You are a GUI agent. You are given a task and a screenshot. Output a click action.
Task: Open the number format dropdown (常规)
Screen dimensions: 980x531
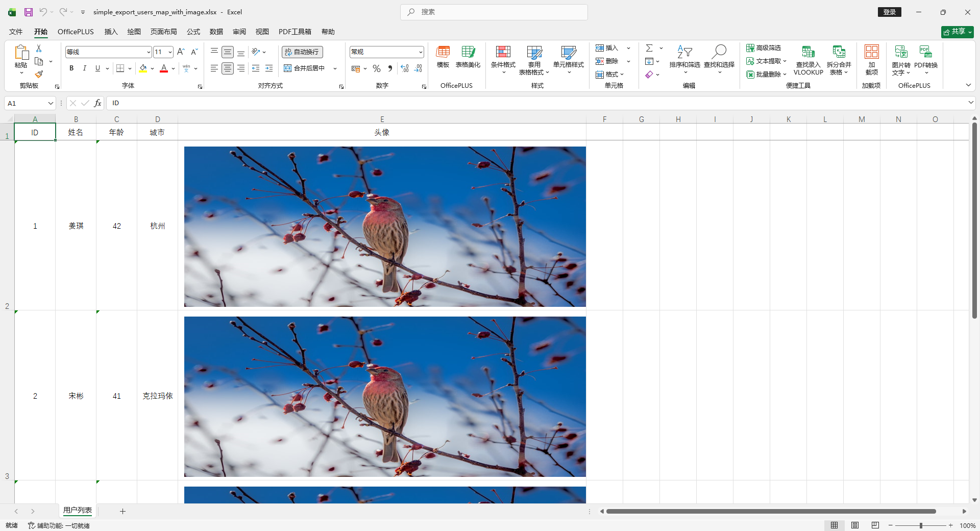[x=421, y=52]
